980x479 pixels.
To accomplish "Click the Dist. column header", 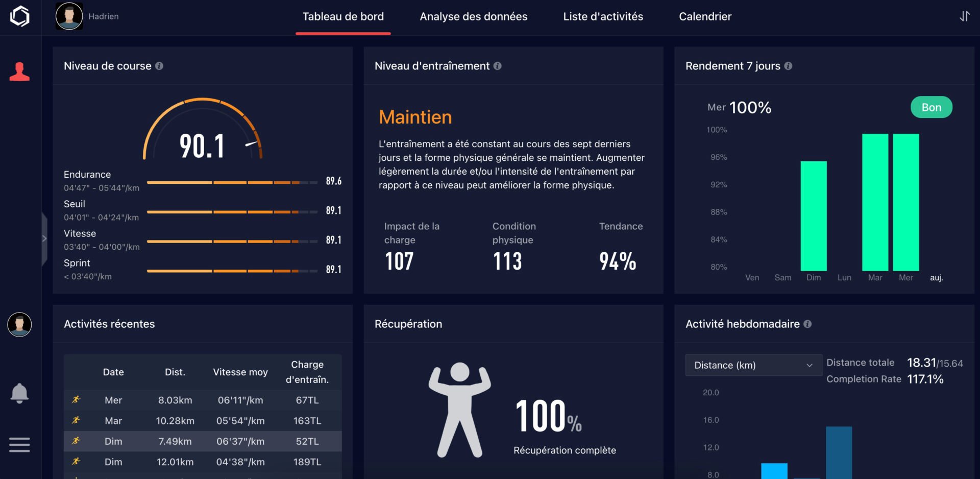I will [x=175, y=372].
